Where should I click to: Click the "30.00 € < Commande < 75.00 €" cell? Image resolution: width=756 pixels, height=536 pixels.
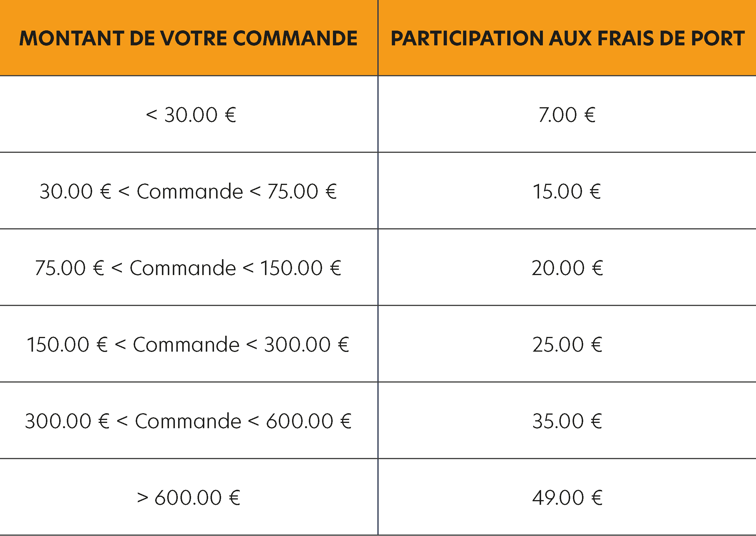coord(188,191)
